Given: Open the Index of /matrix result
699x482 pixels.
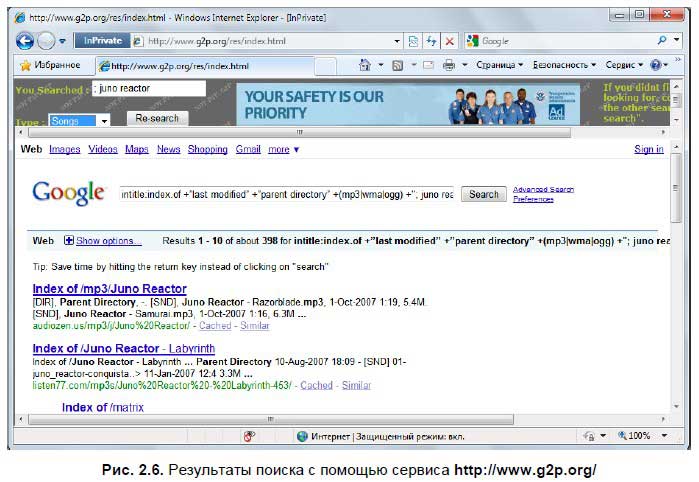Looking at the screenshot, I should coord(103,408).
